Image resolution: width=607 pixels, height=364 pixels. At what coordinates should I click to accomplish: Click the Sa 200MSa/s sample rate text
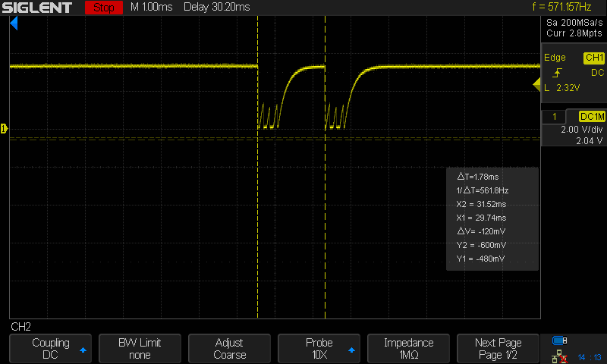(574, 23)
